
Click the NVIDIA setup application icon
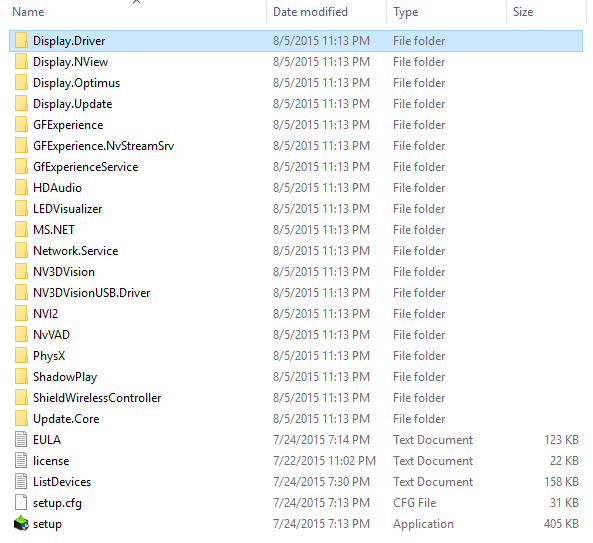pyautogui.click(x=21, y=523)
